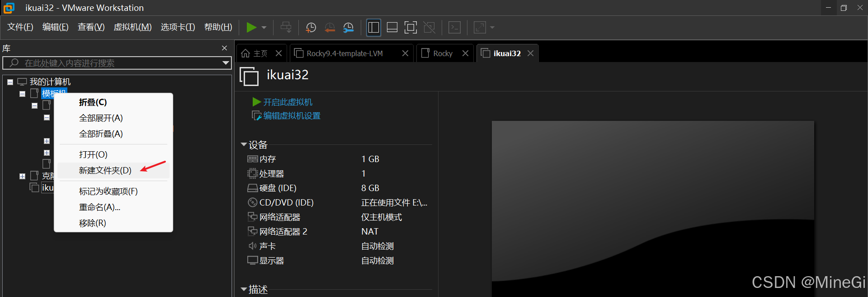The height and width of the screenshot is (297, 868).
Task: Close the Rocky9.4-template-LVM tab
Action: pyautogui.click(x=406, y=53)
